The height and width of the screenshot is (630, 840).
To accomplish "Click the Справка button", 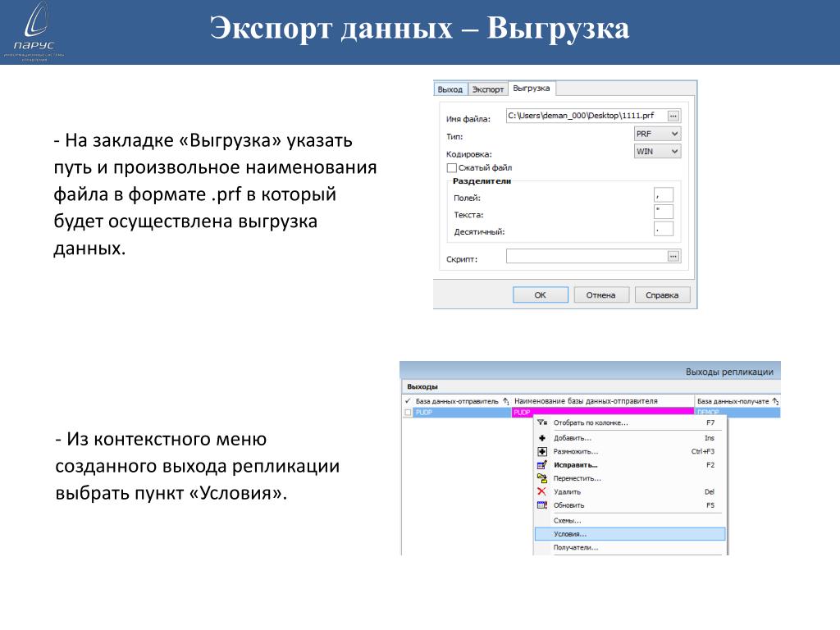I will coord(662,295).
